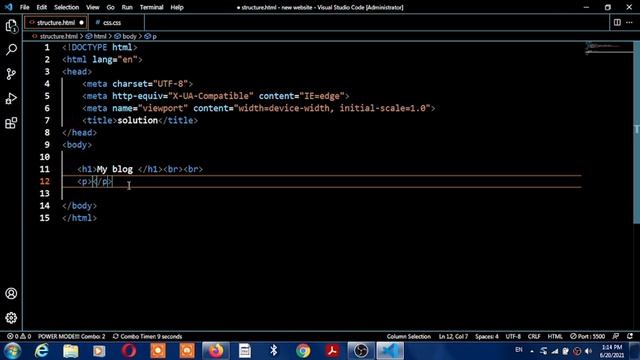Open Google Chrome from taskbar

click(303, 351)
